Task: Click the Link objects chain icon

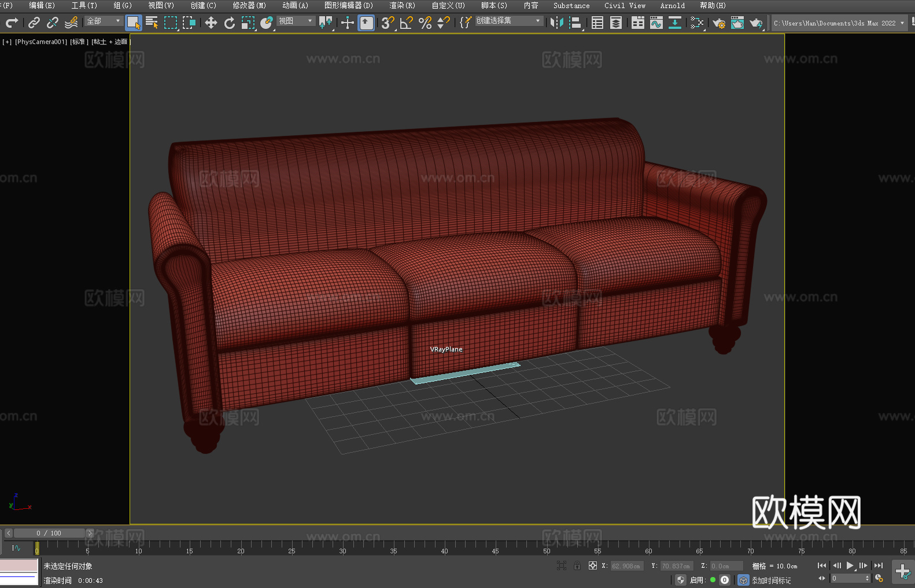Action: (x=34, y=23)
